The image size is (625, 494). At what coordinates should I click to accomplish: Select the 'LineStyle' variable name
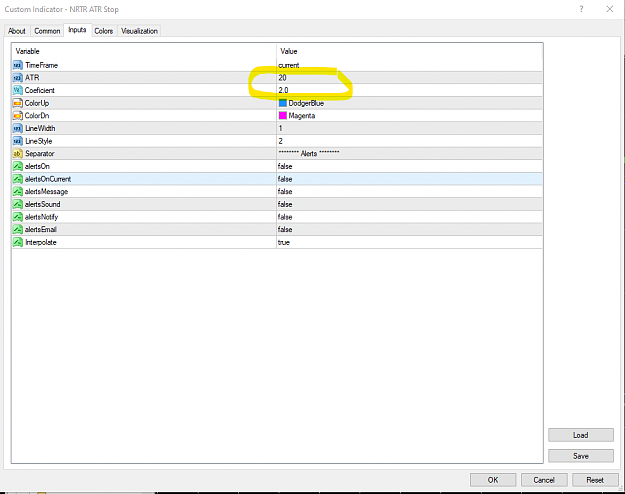coord(39,141)
